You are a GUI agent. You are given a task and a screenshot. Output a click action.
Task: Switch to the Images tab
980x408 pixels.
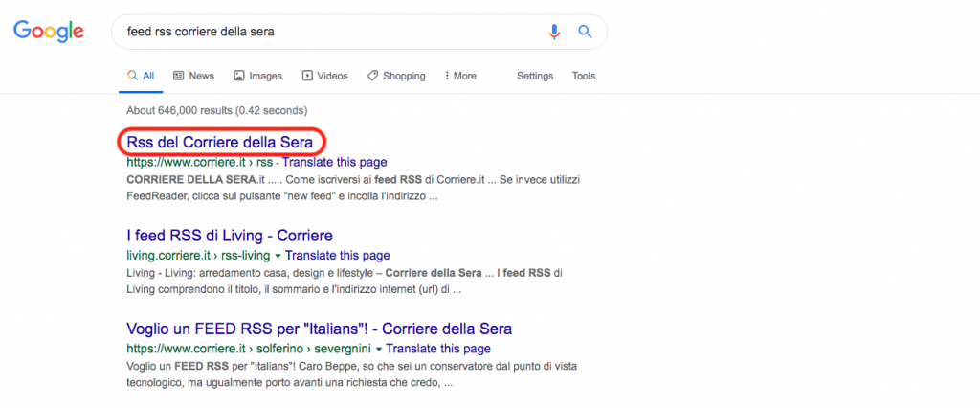(x=258, y=76)
